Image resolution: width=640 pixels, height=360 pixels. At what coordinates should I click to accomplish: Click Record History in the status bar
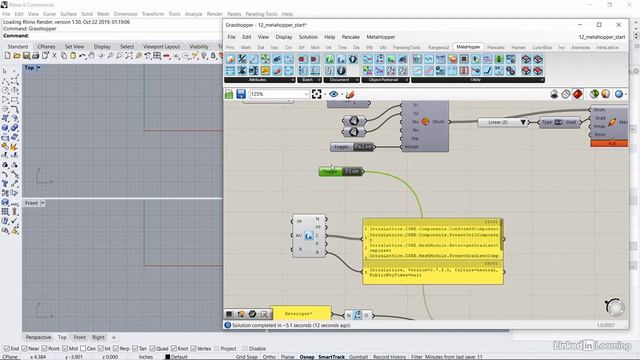pyautogui.click(x=389, y=357)
